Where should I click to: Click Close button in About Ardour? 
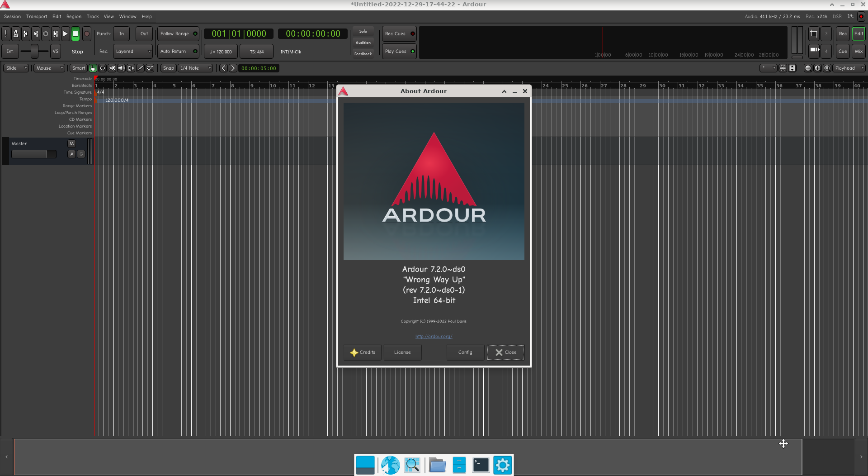(x=506, y=352)
